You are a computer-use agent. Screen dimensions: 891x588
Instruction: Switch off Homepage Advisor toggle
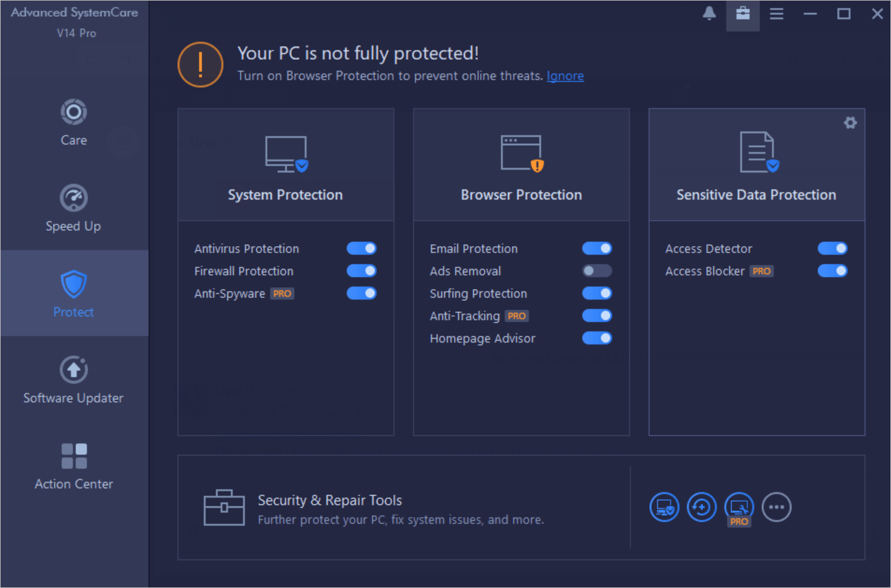tap(597, 338)
